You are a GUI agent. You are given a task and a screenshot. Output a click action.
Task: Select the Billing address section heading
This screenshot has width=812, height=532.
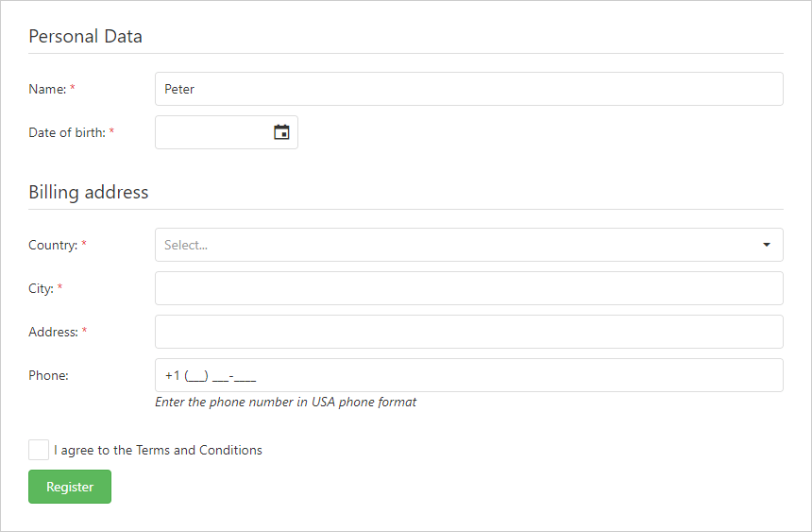pos(89,192)
